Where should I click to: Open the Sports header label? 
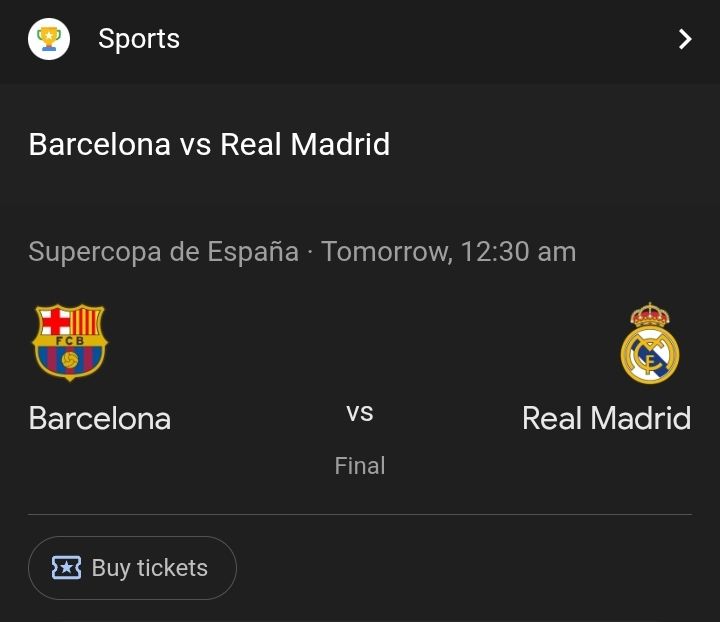[139, 39]
